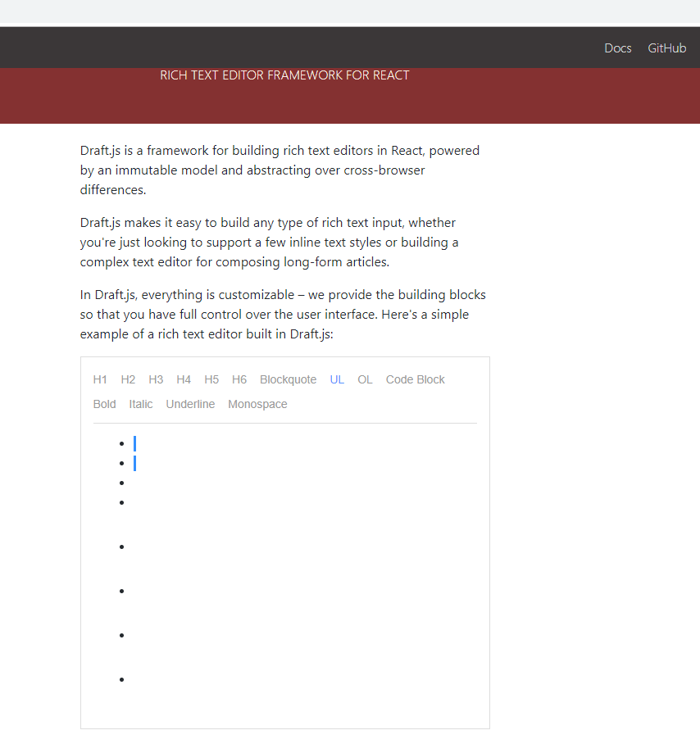Toggle Bold formatting
The height and width of the screenshot is (753, 700).
point(104,404)
